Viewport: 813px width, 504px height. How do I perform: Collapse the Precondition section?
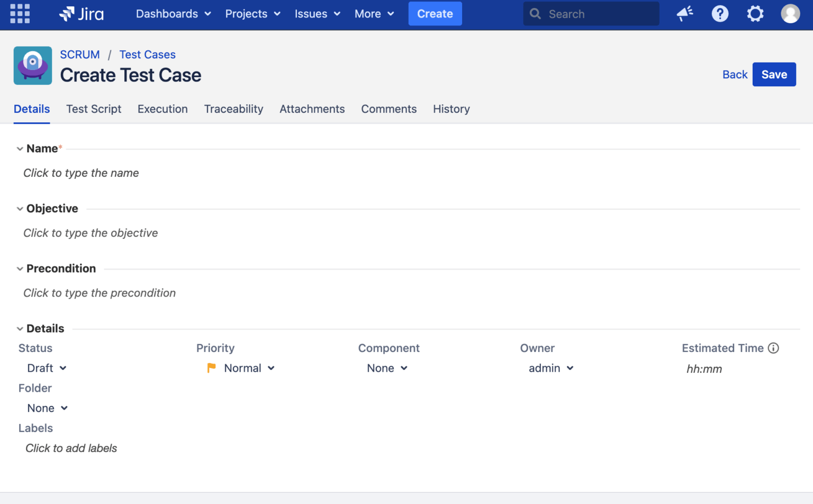pos(20,268)
